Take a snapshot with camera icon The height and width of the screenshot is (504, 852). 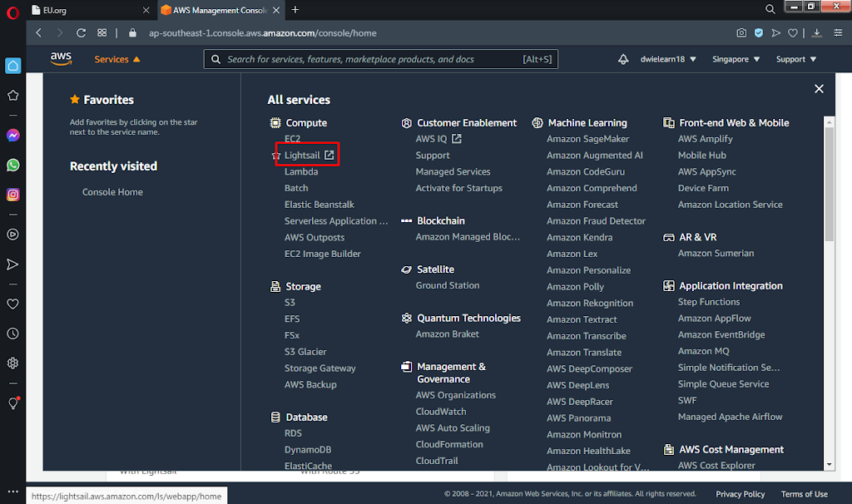pyautogui.click(x=741, y=33)
